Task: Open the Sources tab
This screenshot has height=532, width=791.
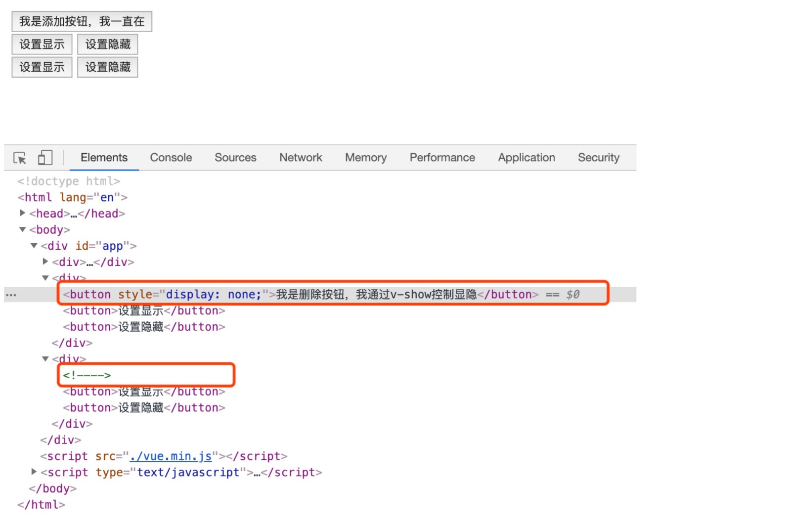Action: tap(235, 158)
